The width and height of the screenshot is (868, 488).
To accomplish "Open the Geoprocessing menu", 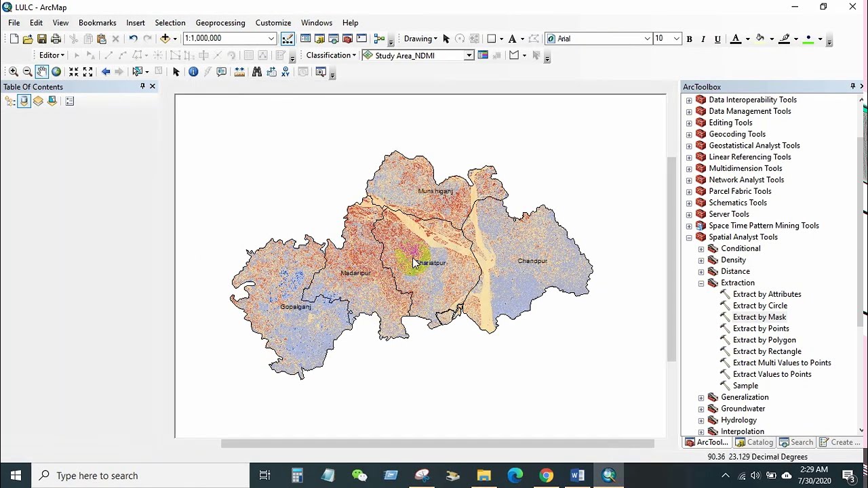I will click(220, 22).
